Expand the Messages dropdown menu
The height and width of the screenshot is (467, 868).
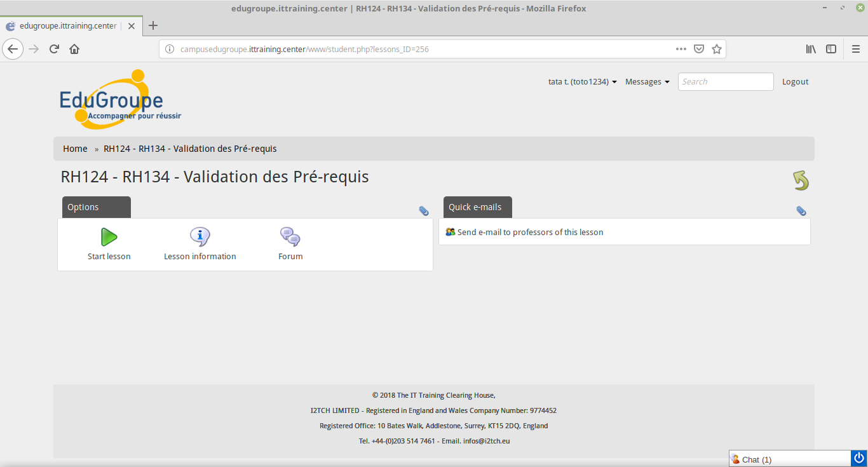tap(647, 82)
